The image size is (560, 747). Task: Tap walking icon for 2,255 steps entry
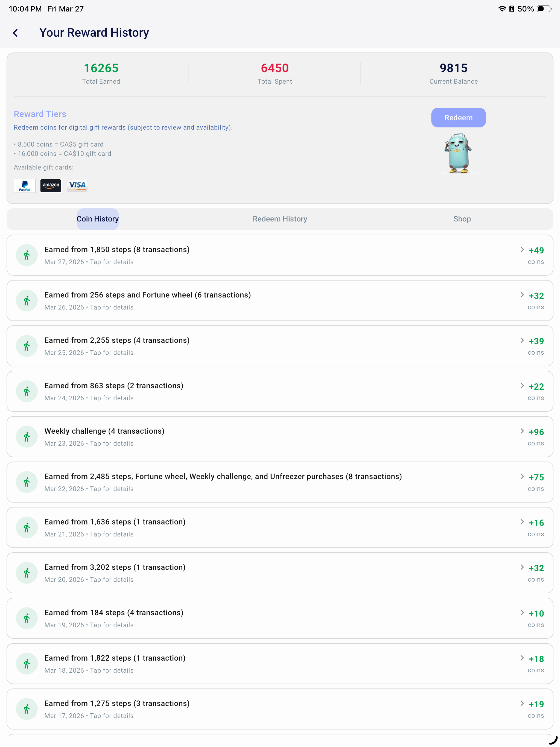pyautogui.click(x=27, y=346)
